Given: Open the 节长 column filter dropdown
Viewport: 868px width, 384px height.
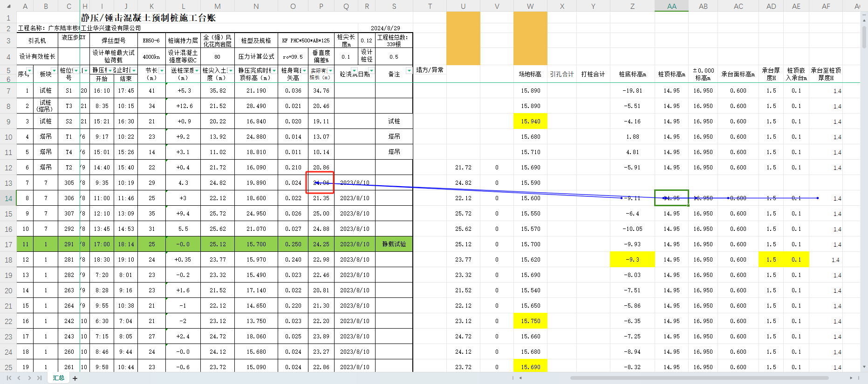Looking at the screenshot, I should (162, 71).
